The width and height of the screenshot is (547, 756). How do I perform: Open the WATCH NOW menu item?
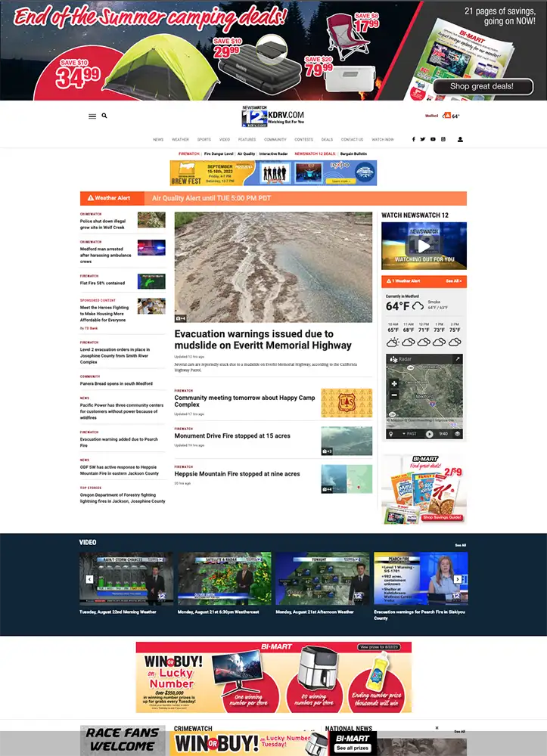[383, 139]
